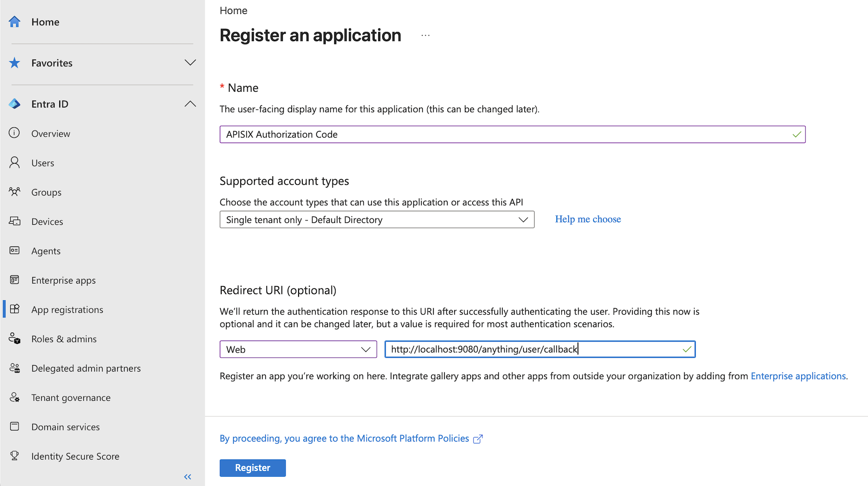Click the Overview info icon

(15, 133)
